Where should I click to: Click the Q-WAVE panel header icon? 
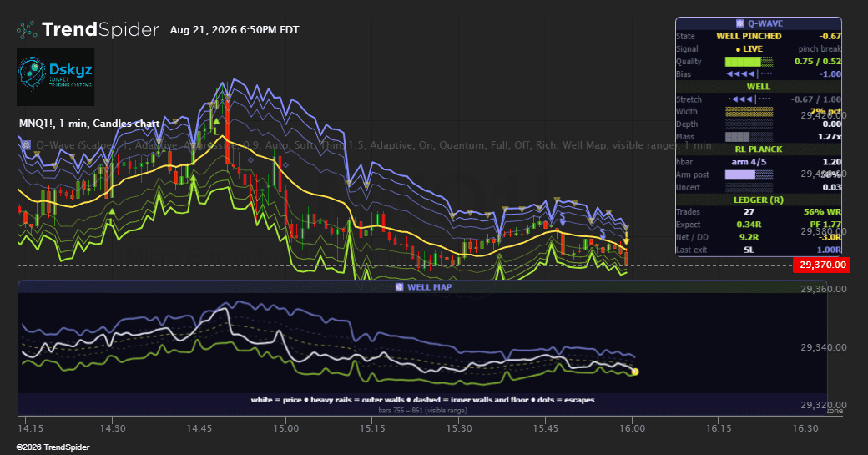(739, 23)
